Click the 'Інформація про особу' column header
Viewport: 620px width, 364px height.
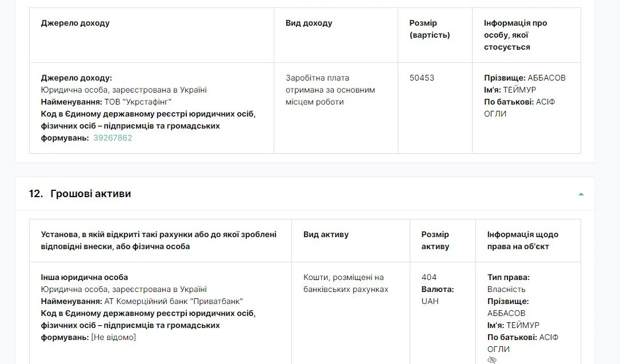click(515, 35)
